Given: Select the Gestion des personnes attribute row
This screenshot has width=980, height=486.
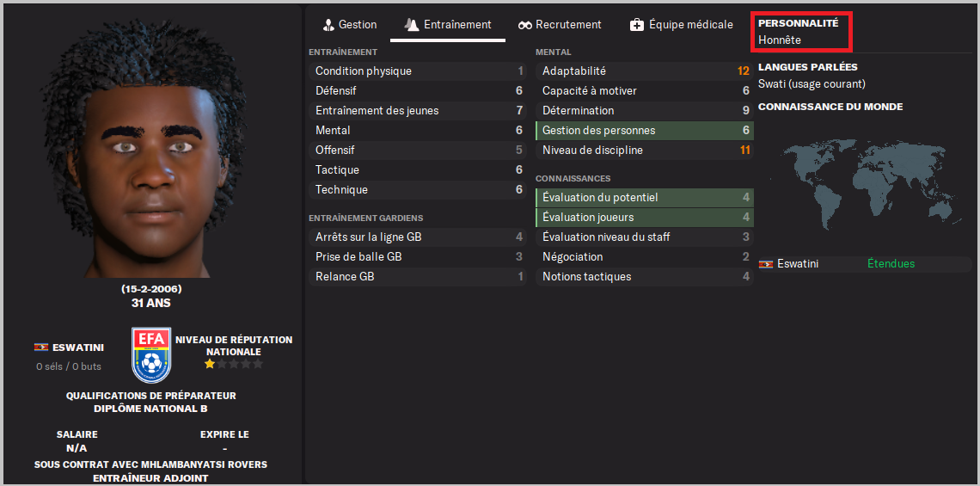Looking at the screenshot, I should point(645,131).
